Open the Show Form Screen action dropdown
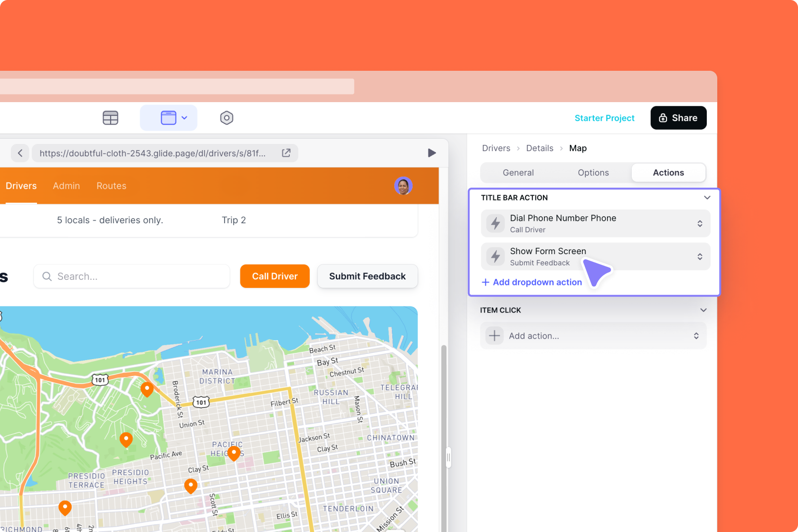 click(700, 257)
